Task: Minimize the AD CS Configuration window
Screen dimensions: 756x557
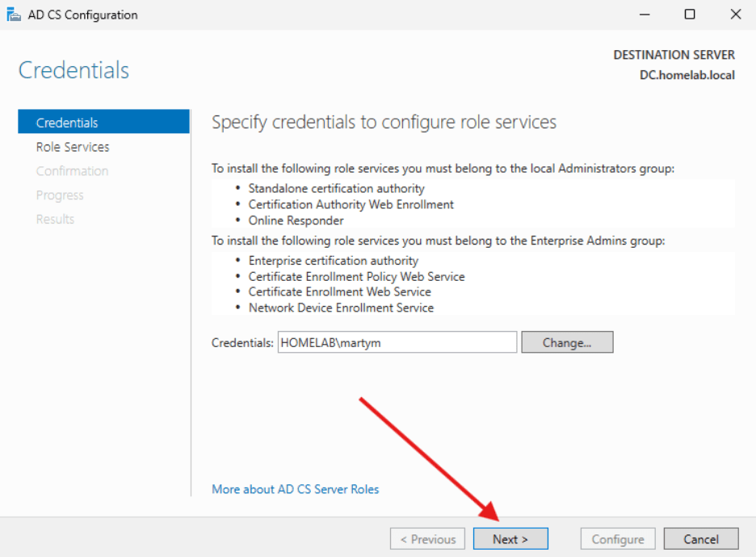Action: (644, 14)
